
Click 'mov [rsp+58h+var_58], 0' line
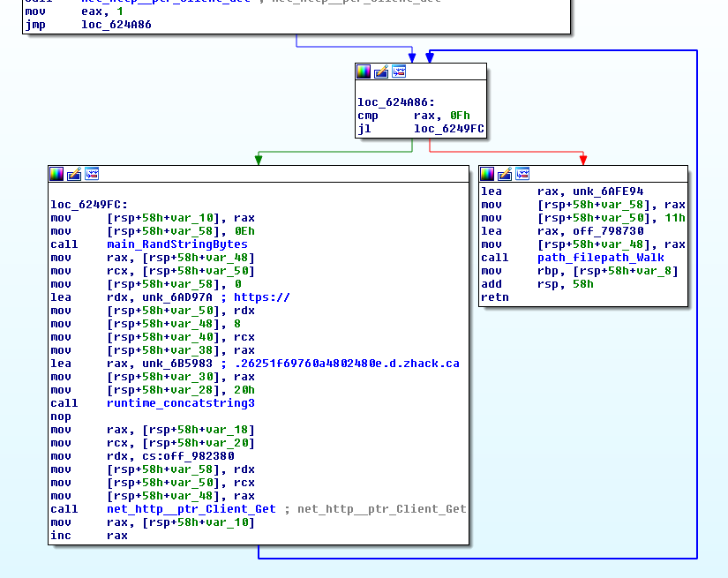pos(146,283)
